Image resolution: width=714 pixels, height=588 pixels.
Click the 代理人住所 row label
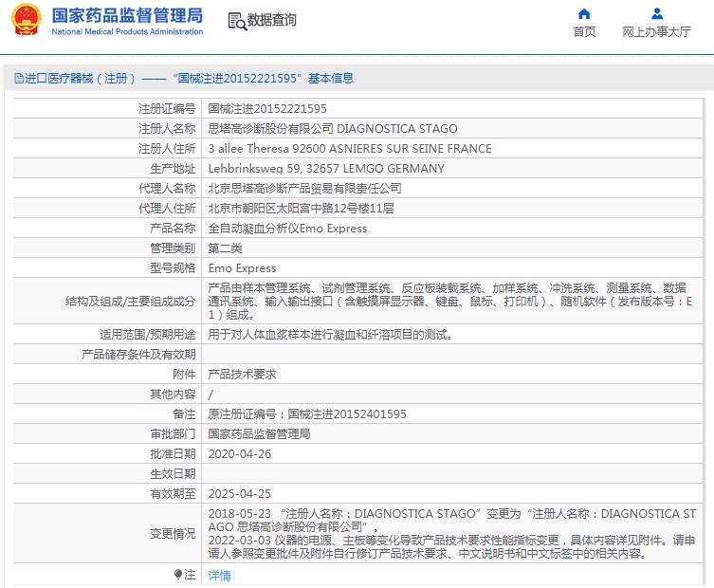click(x=167, y=209)
